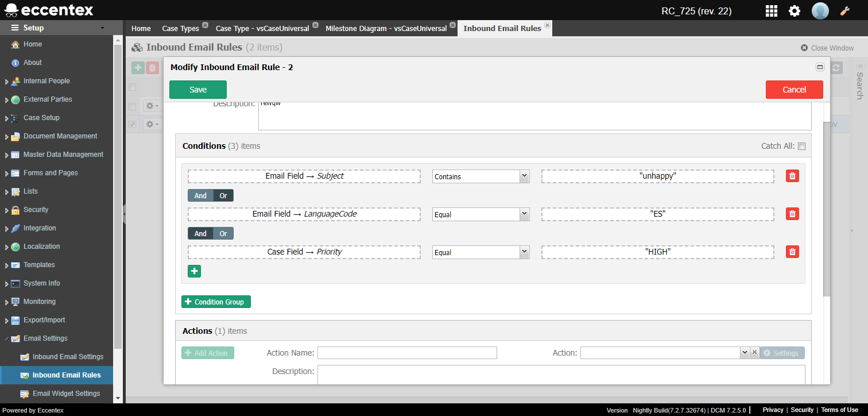The image size is (868, 416).
Task: Delete the Priority condition row
Action: [x=792, y=252]
